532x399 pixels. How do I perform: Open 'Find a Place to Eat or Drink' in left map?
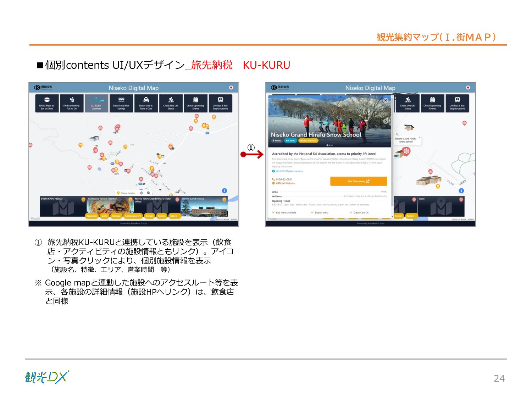coord(47,103)
